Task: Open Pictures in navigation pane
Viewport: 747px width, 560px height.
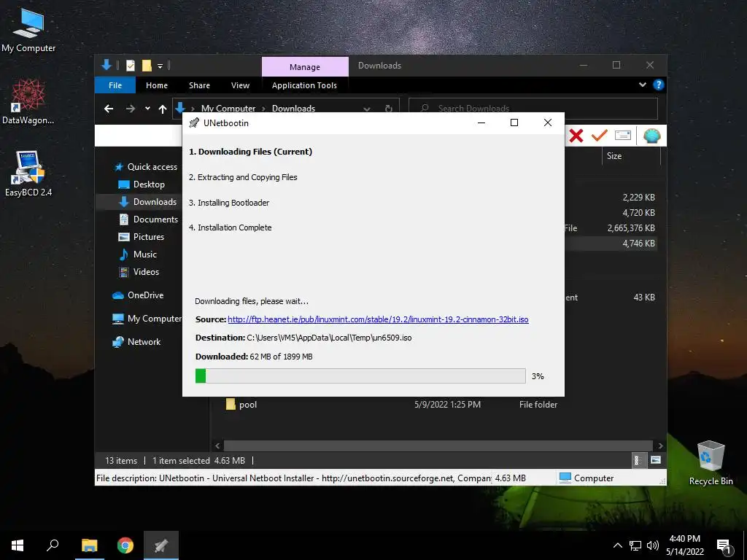Action: pos(141,237)
